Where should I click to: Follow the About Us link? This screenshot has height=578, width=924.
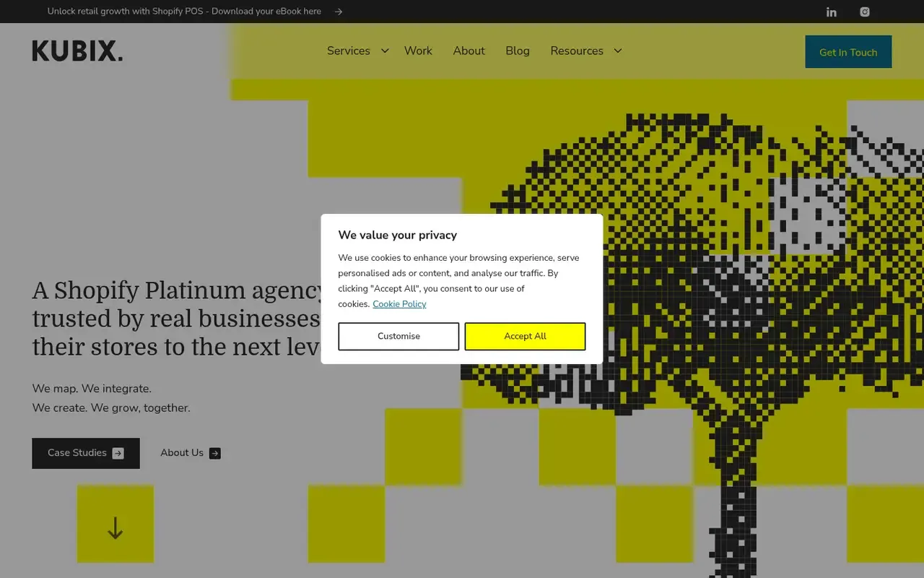coord(191,453)
